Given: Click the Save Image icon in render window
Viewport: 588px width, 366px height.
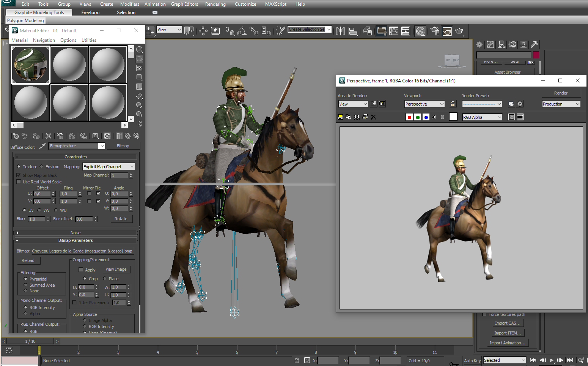Looking at the screenshot, I should coord(340,117).
